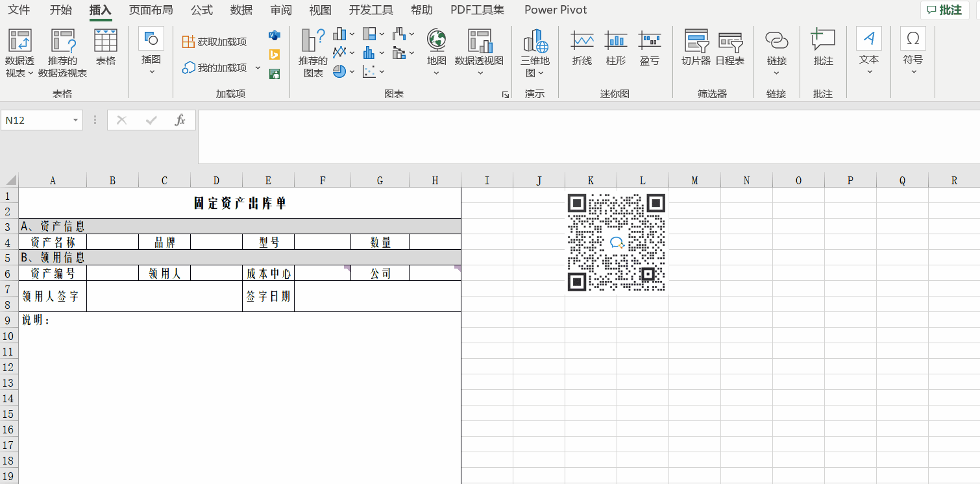This screenshot has width=980, height=484.
Task: Insert a PivotTable (数据透视表)
Action: (x=19, y=54)
